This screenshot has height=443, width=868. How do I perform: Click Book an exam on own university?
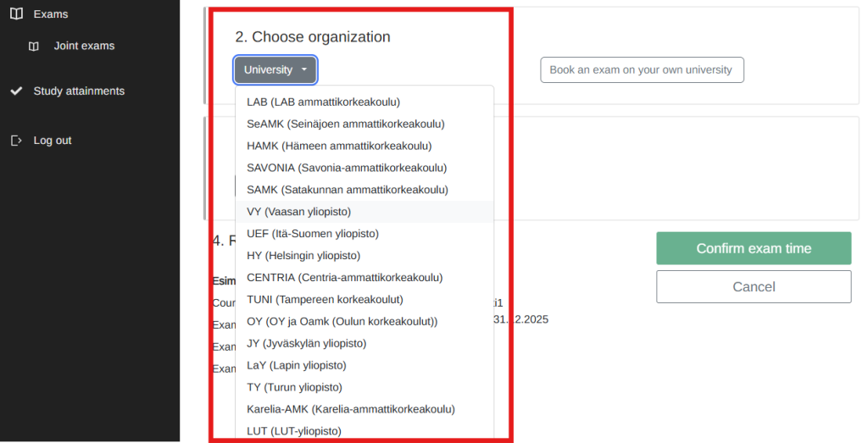point(642,70)
